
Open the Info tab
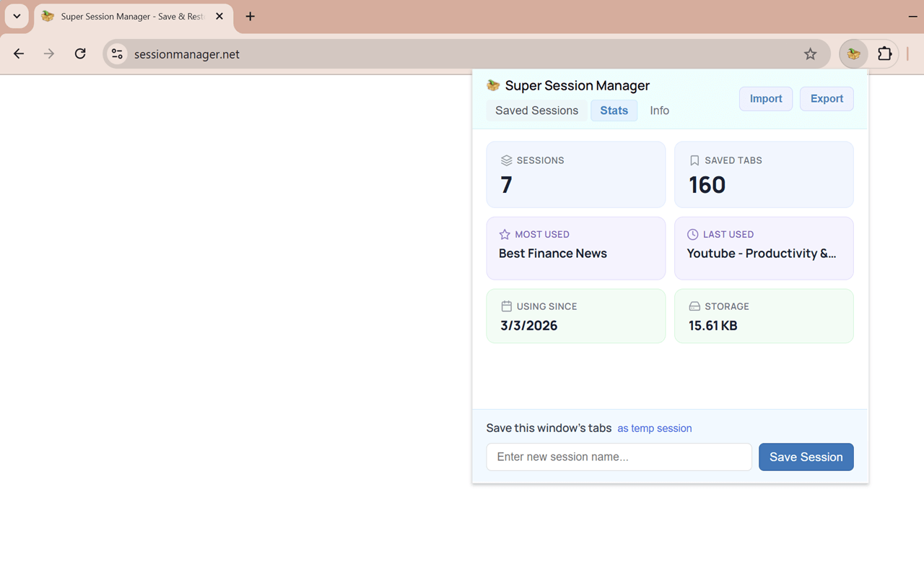[x=659, y=111]
